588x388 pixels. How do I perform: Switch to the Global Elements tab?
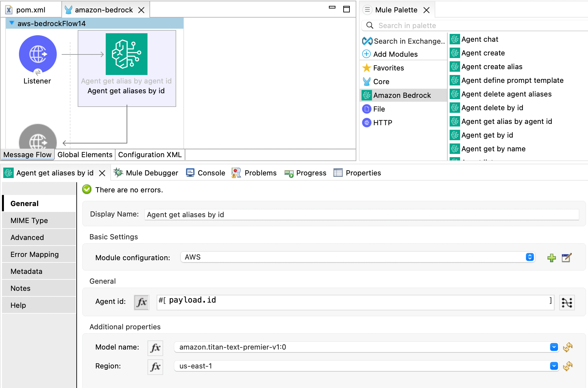click(x=85, y=155)
